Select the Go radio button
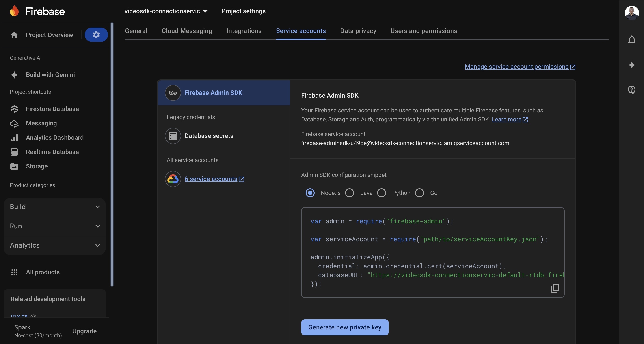Screen dimensions: 644x344 tap(419, 193)
